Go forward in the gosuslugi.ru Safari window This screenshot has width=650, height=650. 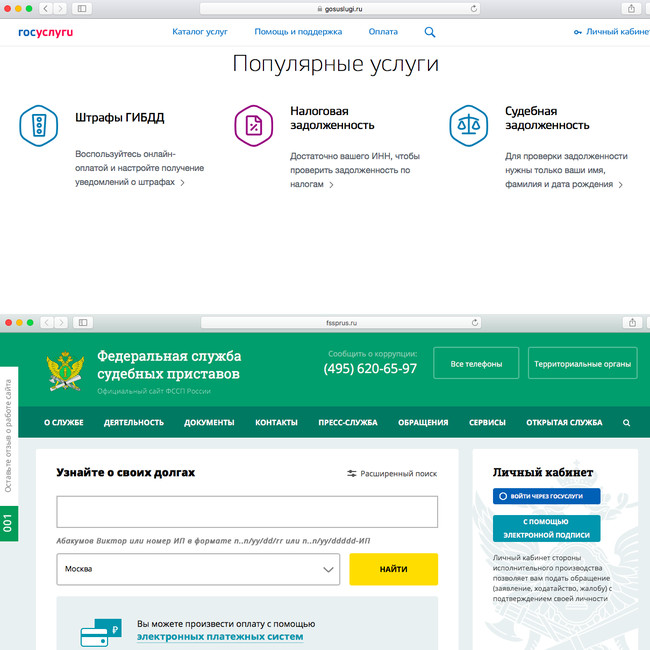(60, 8)
